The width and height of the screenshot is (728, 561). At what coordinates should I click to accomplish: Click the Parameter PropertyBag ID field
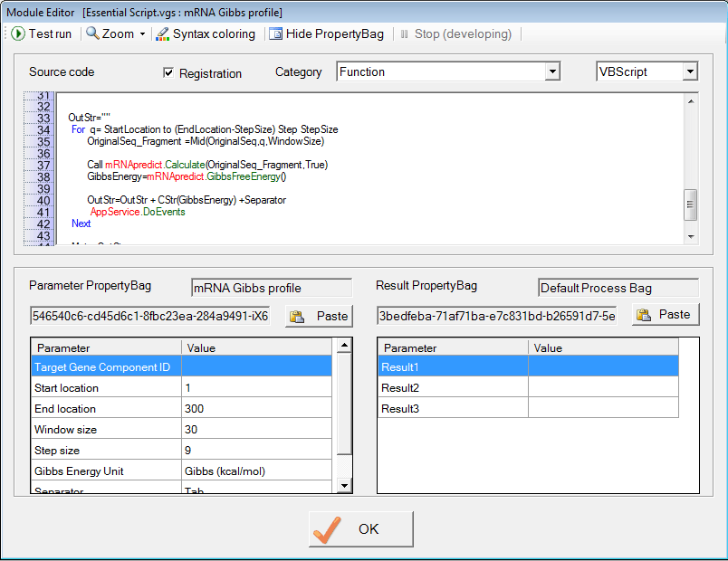tap(150, 316)
